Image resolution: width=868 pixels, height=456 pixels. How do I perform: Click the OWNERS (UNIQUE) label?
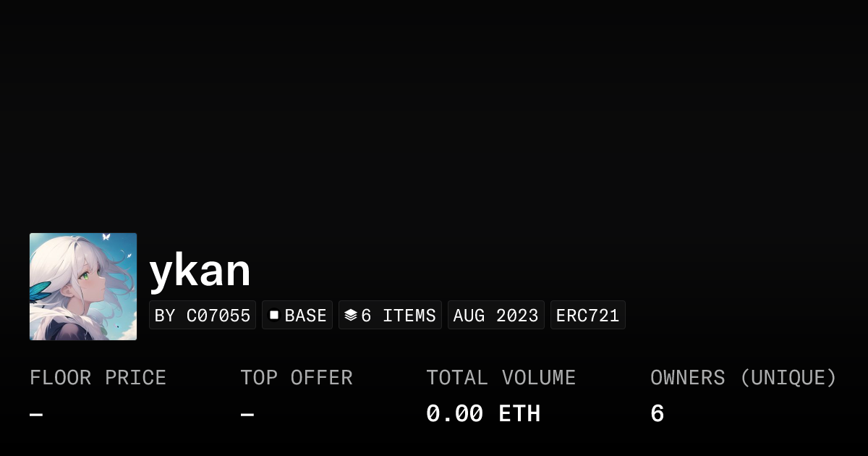click(x=743, y=378)
